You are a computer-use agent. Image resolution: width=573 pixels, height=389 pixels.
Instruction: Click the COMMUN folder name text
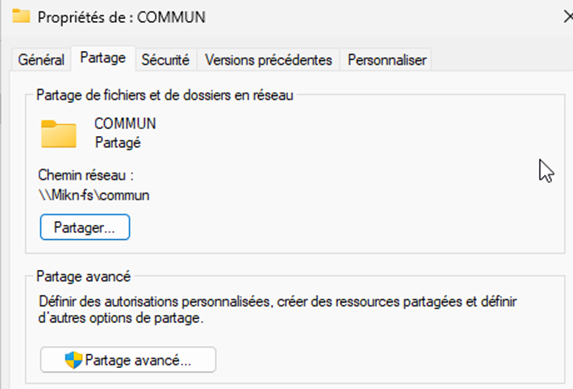click(x=125, y=124)
